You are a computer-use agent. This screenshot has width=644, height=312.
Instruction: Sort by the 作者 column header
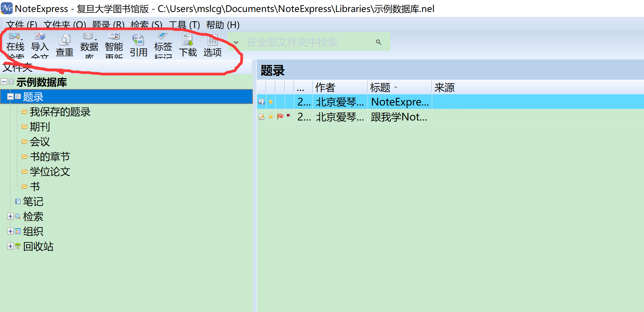coord(340,87)
